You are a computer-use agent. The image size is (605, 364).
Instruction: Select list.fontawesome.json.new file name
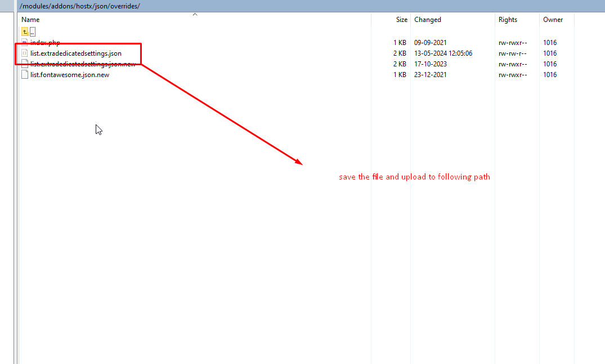tap(70, 75)
